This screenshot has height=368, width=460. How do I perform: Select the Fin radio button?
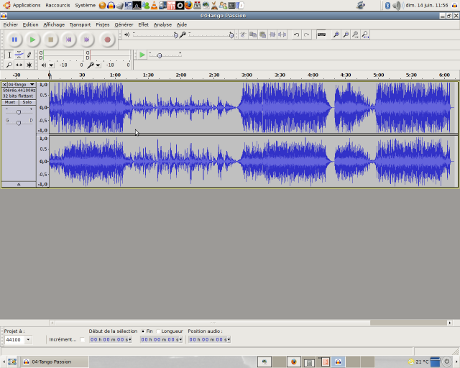[x=143, y=331]
